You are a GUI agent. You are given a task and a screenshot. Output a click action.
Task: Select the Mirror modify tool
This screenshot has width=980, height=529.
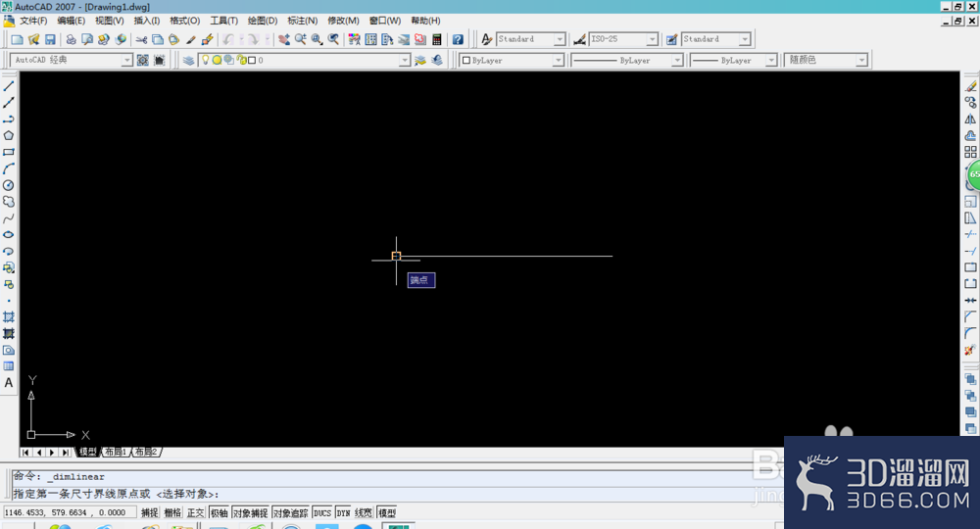tap(970, 120)
